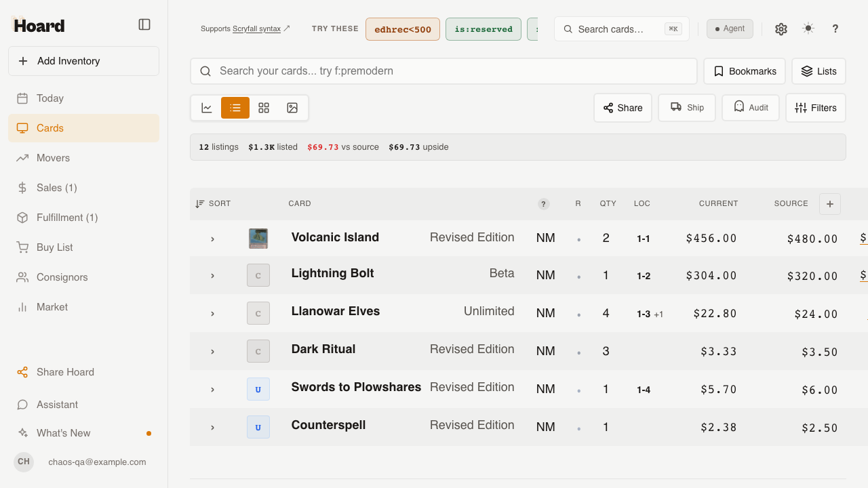868x488 pixels.
Task: Switch to grid view icon
Action: (264, 108)
